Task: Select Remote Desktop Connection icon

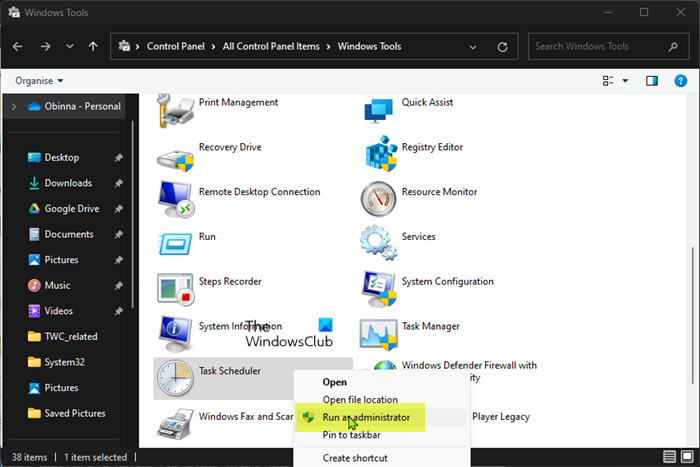Action: click(x=176, y=199)
